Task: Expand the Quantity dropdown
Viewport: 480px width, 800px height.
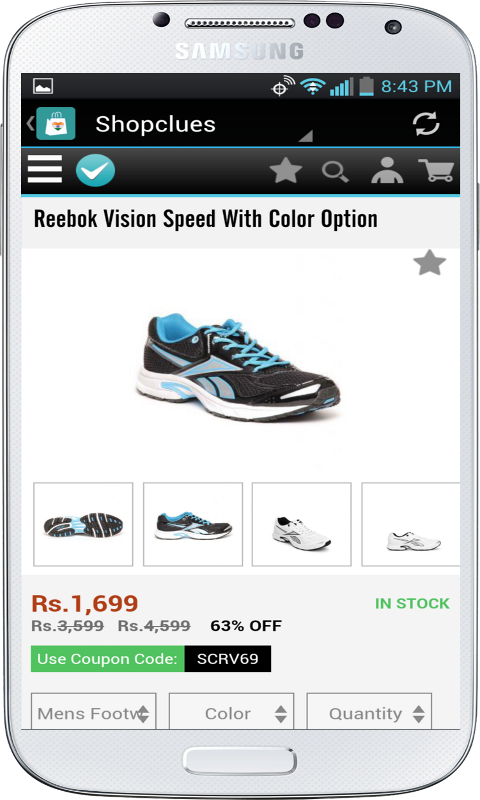Action: point(369,711)
